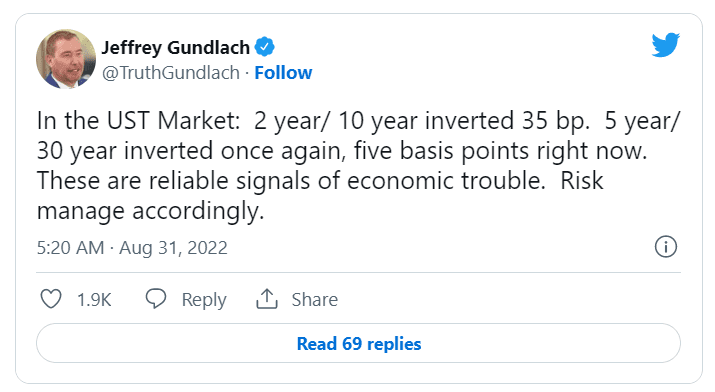Open Read 69 replies
Screen dimensions: 715x392
(358, 343)
